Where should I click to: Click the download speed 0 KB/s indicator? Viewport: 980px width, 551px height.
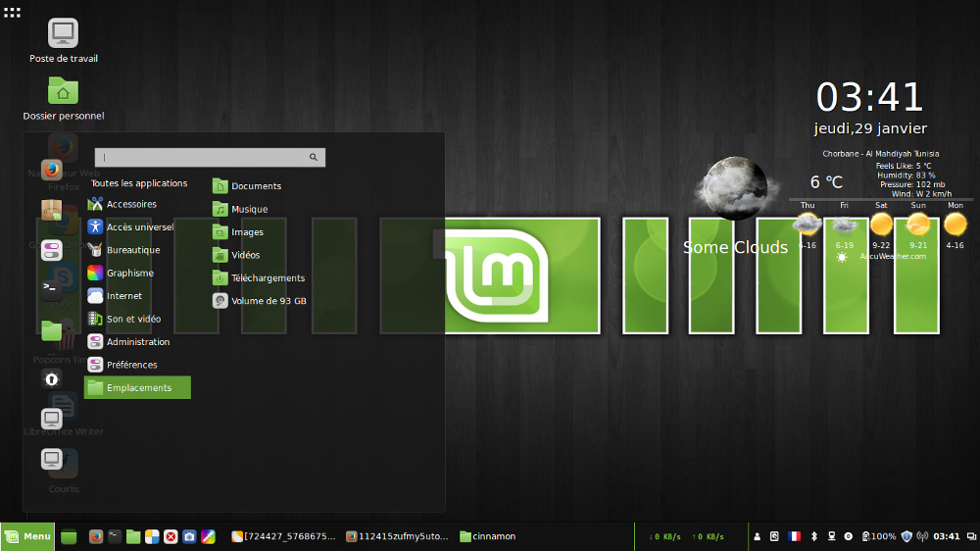pyautogui.click(x=664, y=536)
